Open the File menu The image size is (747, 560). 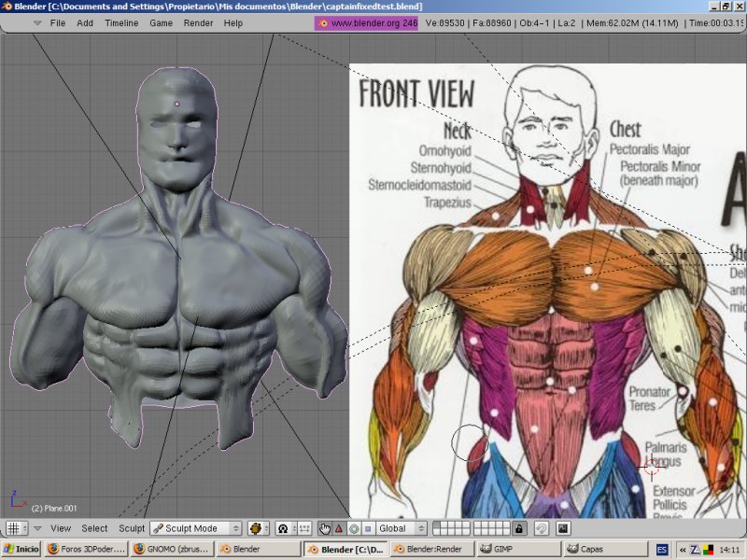tap(58, 22)
